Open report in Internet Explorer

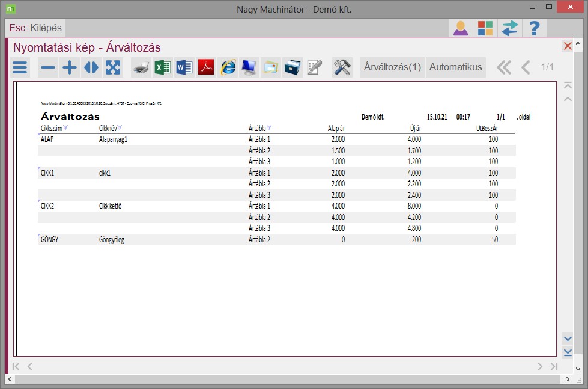(x=228, y=67)
